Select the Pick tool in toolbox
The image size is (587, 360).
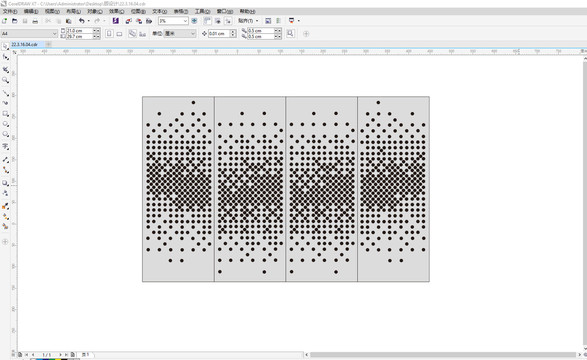tap(5, 46)
